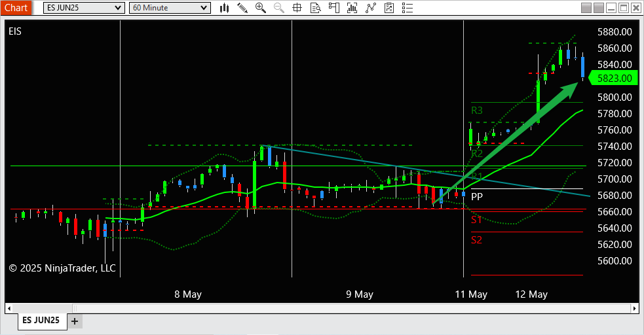Open the Indicators icon
This screenshot has width=644, height=335.
[370, 8]
